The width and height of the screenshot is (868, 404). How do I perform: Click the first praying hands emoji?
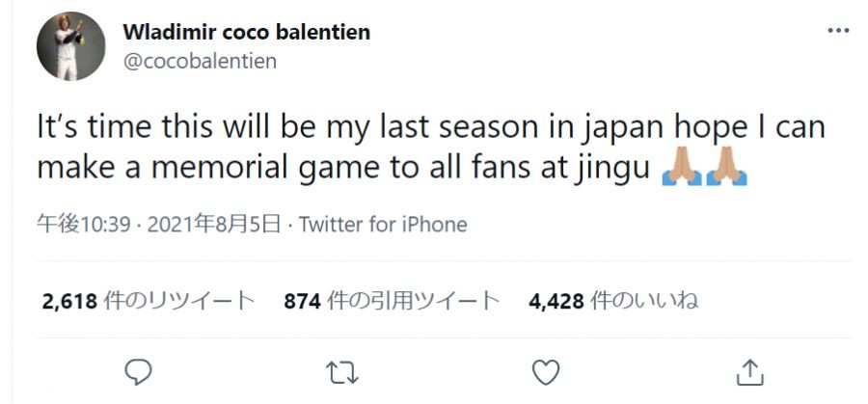pos(681,170)
